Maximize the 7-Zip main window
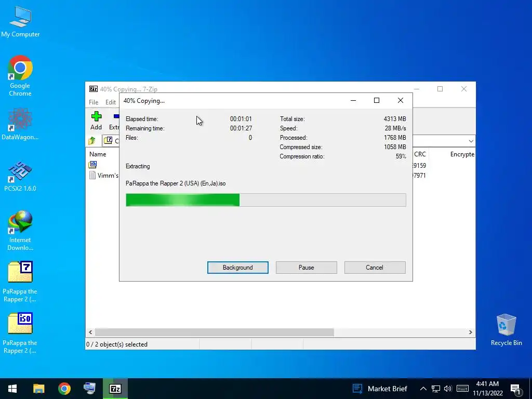Viewport: 532px width, 399px height. point(440,89)
